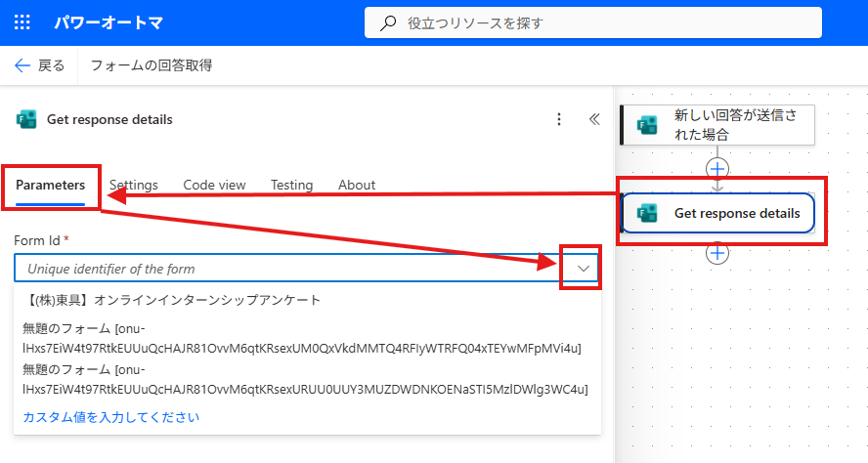Viewport: 868px width, 463px height.
Task: Click the フォームの回答取得 flow title
Action: 152,65
